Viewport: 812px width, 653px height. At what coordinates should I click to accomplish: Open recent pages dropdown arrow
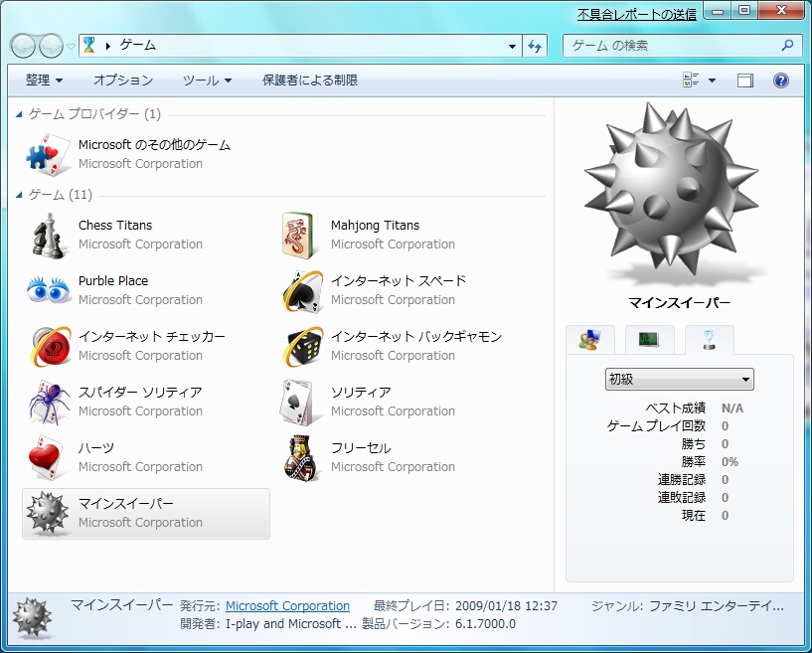71,46
